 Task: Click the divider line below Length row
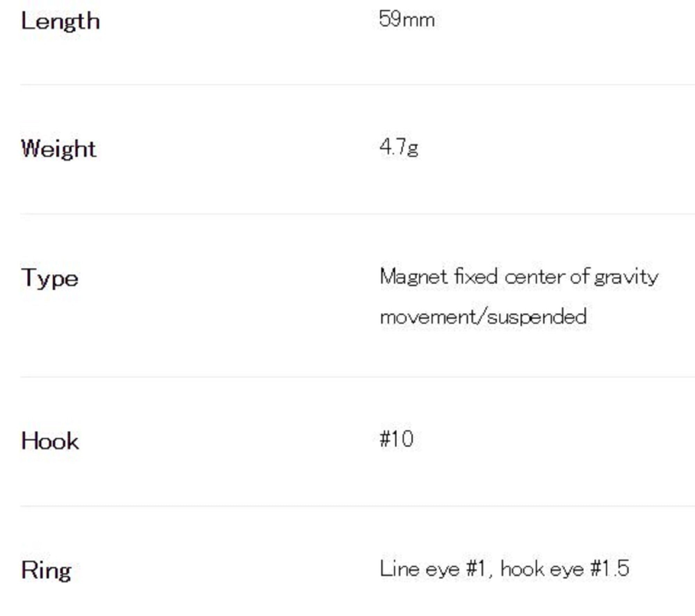347,84
